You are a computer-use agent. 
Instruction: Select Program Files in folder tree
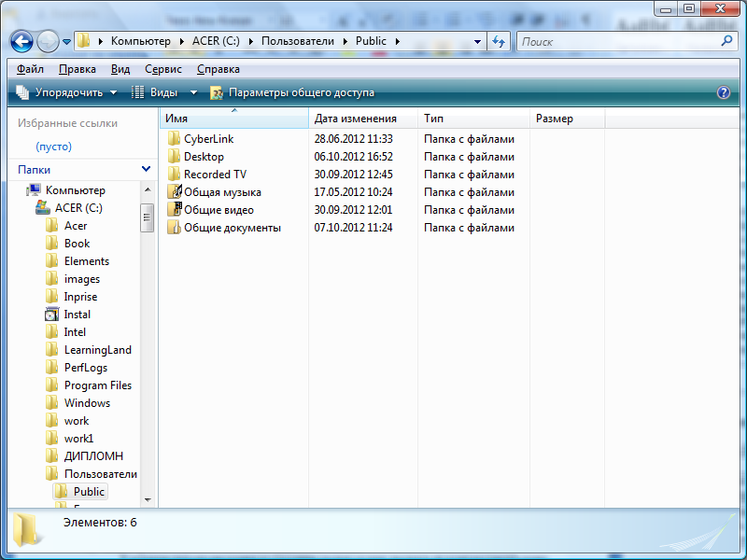pyautogui.click(x=97, y=385)
